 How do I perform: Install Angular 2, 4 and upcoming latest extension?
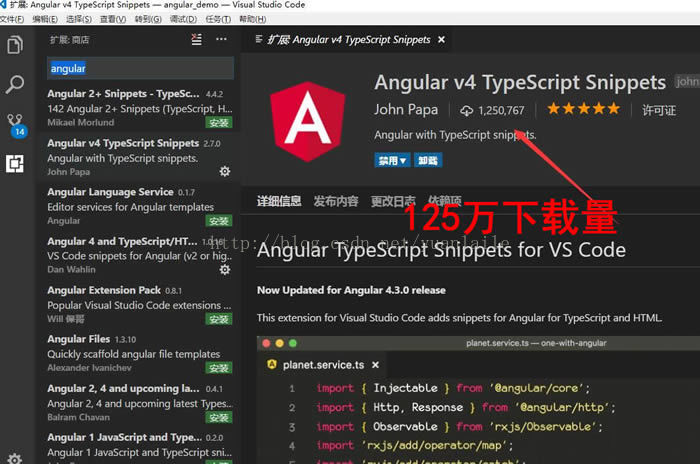pos(219,418)
